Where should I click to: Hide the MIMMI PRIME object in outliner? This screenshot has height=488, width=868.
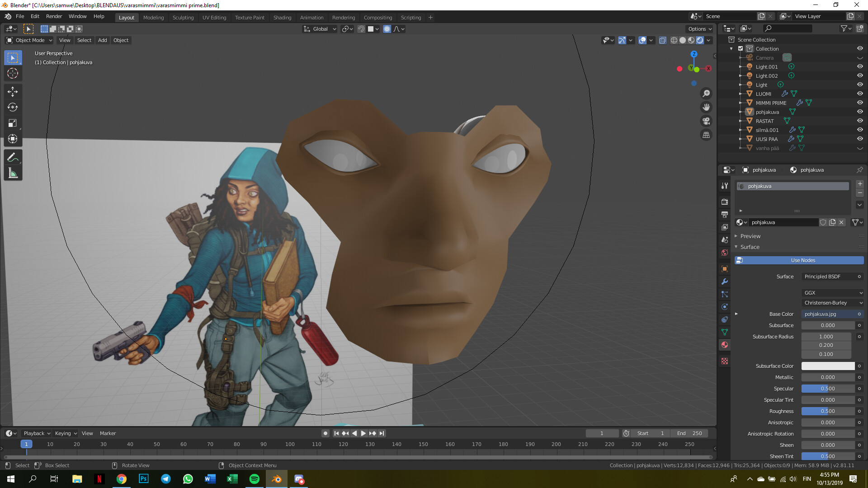tap(860, 103)
